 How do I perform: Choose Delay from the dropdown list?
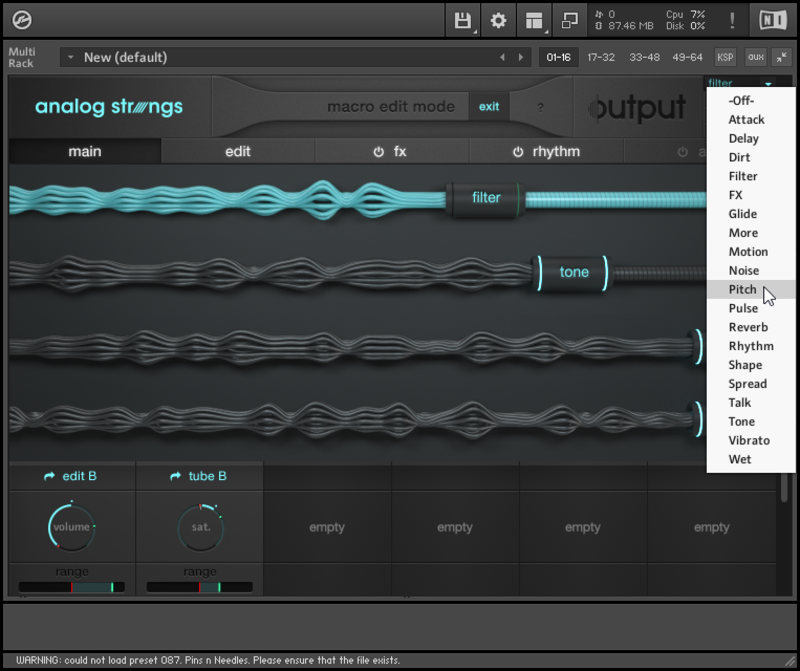pyautogui.click(x=751, y=138)
